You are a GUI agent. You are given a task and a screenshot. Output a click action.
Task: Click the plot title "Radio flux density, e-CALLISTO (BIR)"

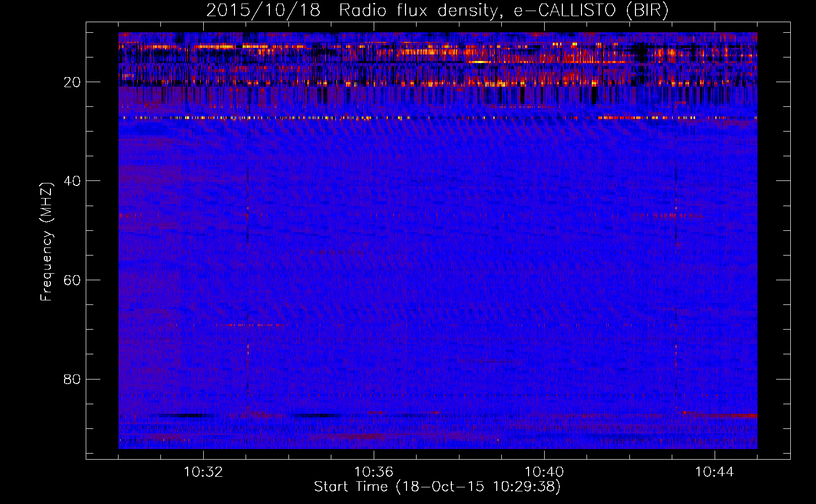point(503,11)
